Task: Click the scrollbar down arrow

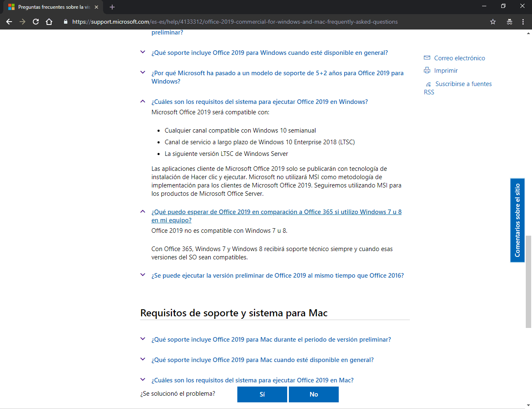Action: 529,405
